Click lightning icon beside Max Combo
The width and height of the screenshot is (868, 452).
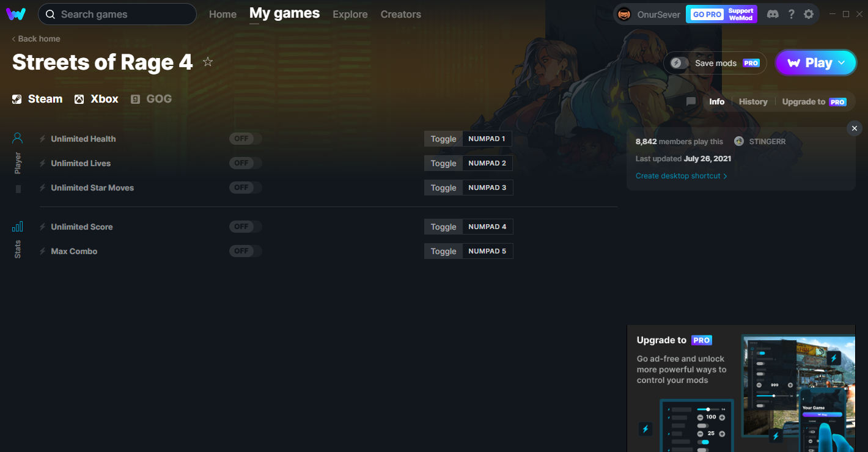[43, 251]
